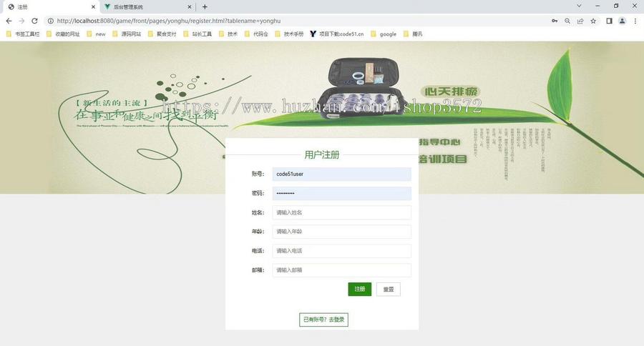Click the browser forward arrow
The width and height of the screenshot is (644, 346).
click(21, 21)
